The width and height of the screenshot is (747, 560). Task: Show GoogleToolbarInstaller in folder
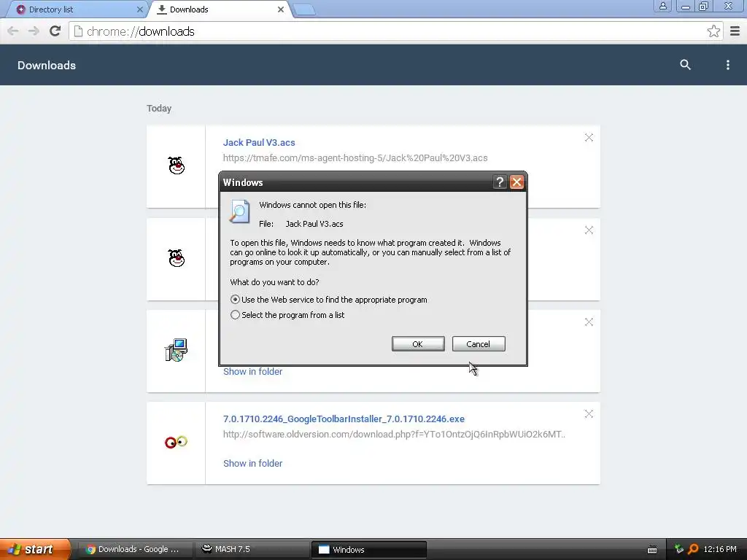click(252, 463)
